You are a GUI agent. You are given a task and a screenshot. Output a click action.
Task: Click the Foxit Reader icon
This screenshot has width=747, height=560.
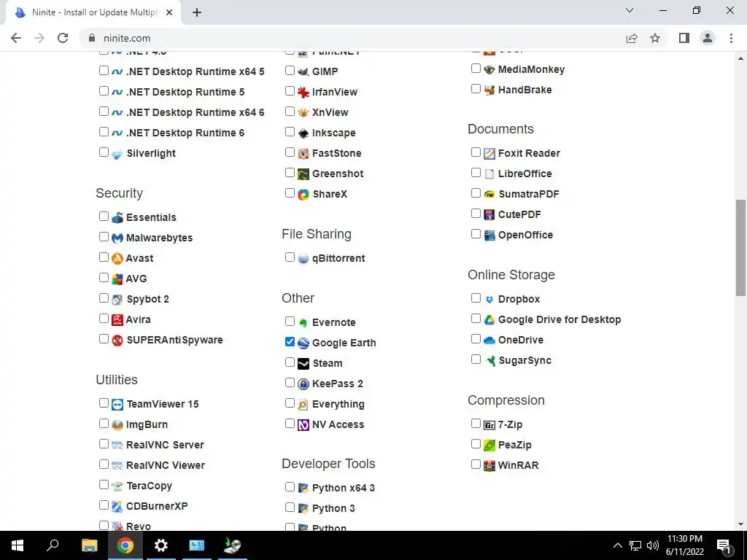(x=489, y=153)
